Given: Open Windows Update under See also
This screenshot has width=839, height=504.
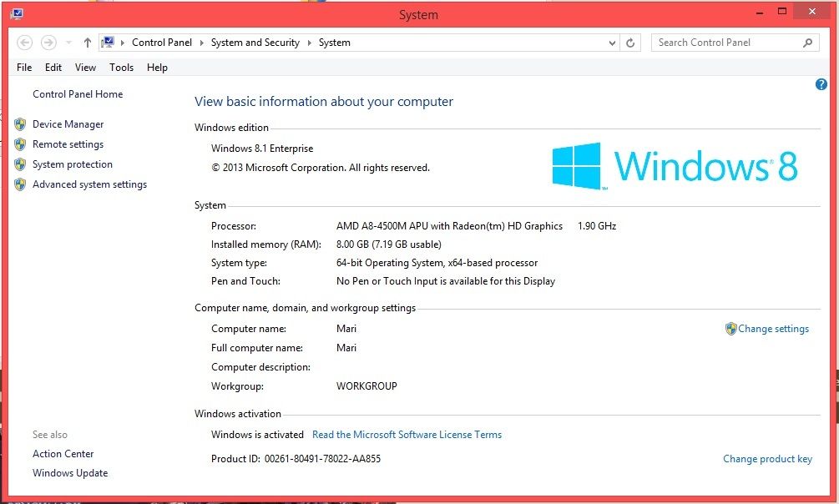Looking at the screenshot, I should [x=70, y=473].
